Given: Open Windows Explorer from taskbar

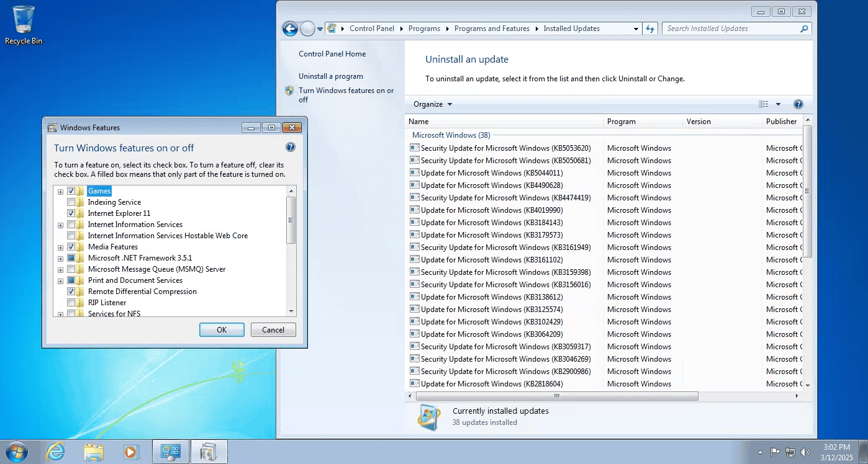Looking at the screenshot, I should (93, 452).
